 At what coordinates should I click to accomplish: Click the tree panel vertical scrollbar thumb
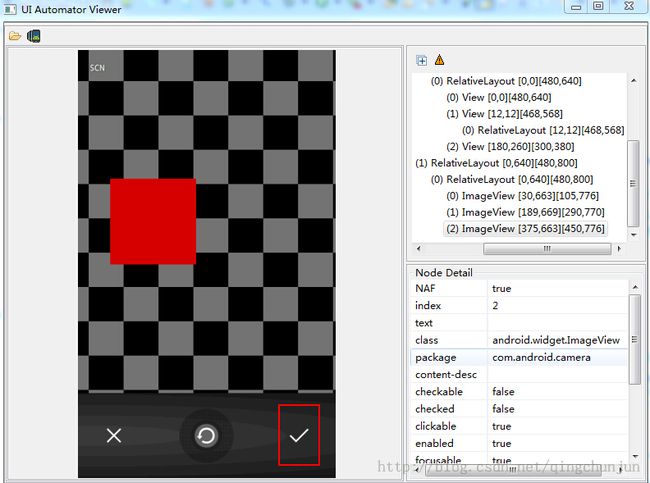click(x=633, y=184)
